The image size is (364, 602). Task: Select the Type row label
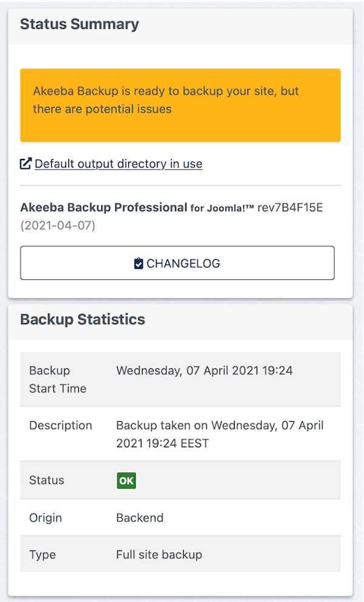(x=42, y=555)
